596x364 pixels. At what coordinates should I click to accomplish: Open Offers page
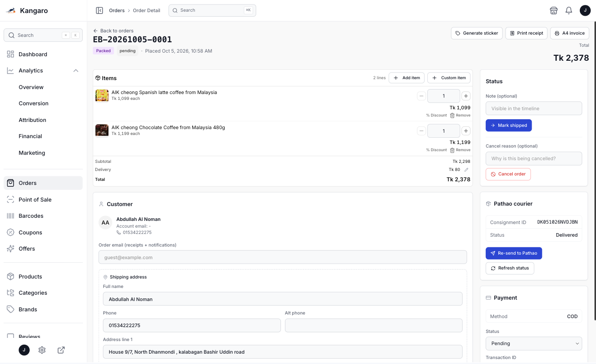43,249
